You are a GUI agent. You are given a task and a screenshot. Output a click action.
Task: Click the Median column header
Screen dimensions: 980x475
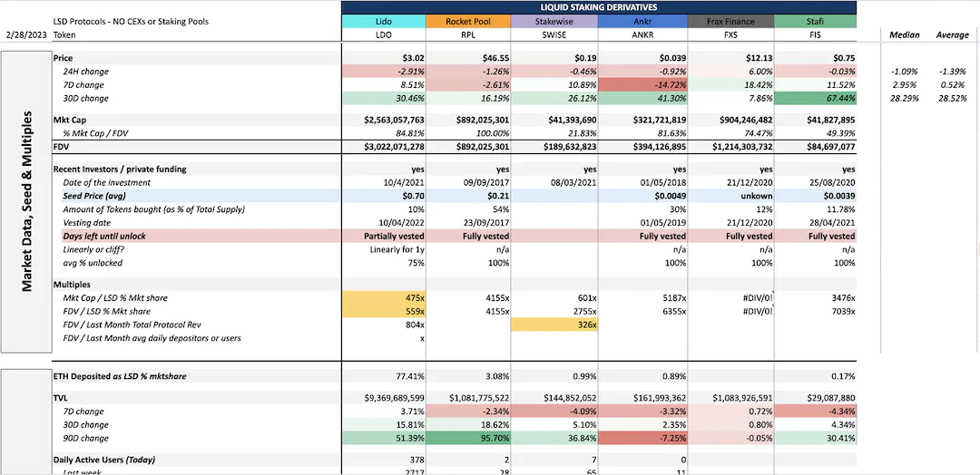tap(904, 35)
